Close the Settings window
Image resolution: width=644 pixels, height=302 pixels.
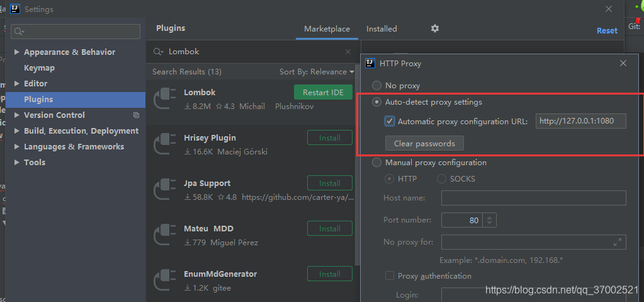click(609, 9)
